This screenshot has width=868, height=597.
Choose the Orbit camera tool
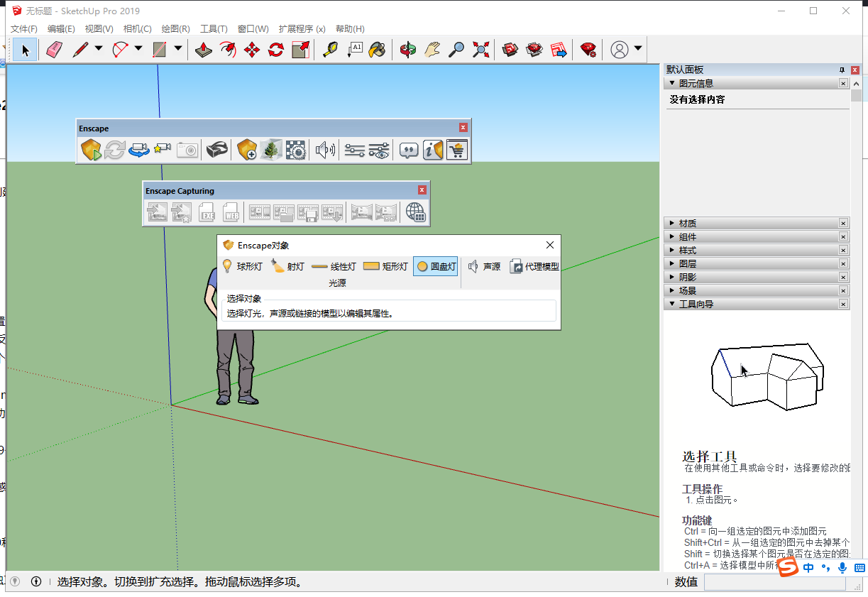tap(407, 49)
